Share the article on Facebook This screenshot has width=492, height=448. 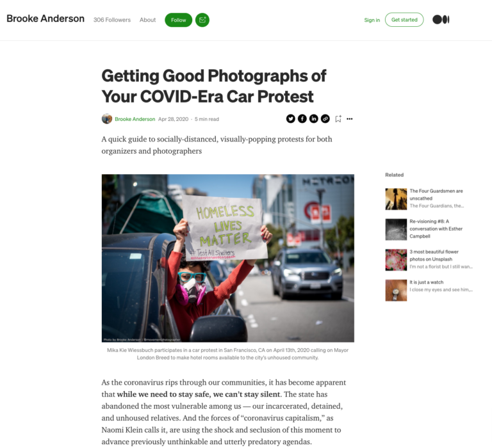302,119
